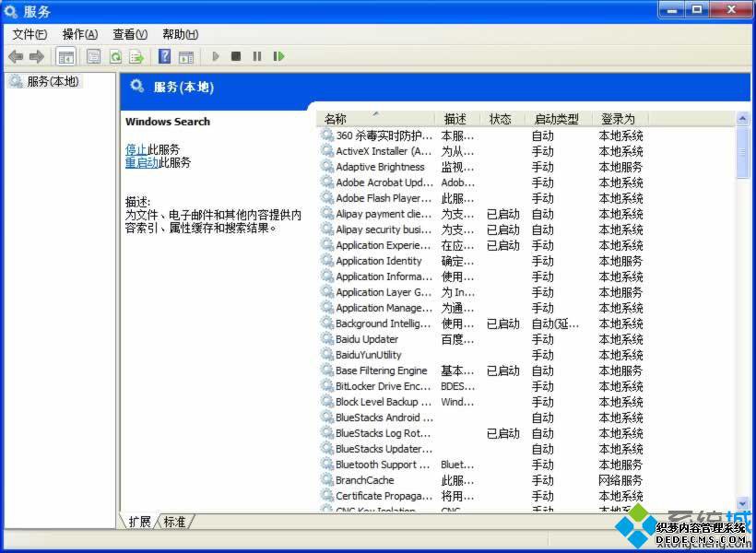
Task: Click the gear icon beside BaiduYunUtility
Action: coord(327,355)
